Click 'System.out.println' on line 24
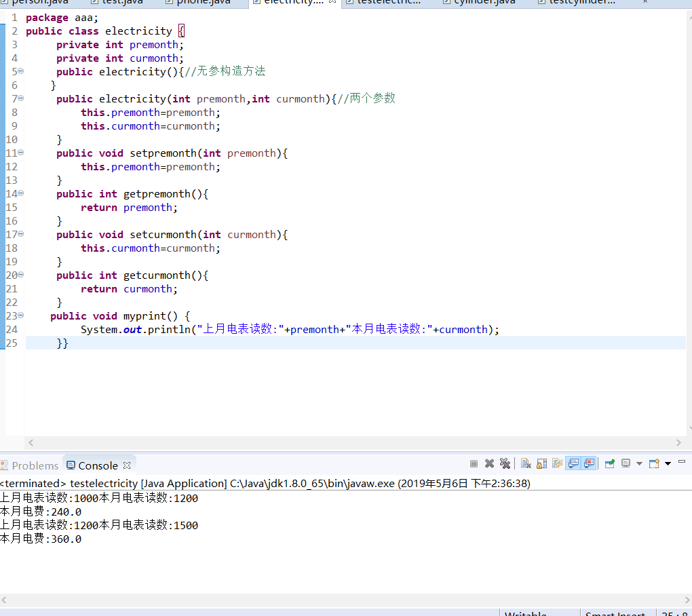 coord(136,330)
